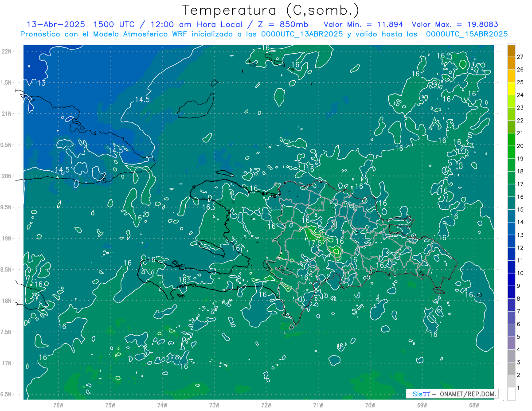
Task: Click the "76W" longitude axis label
Action: (58, 405)
